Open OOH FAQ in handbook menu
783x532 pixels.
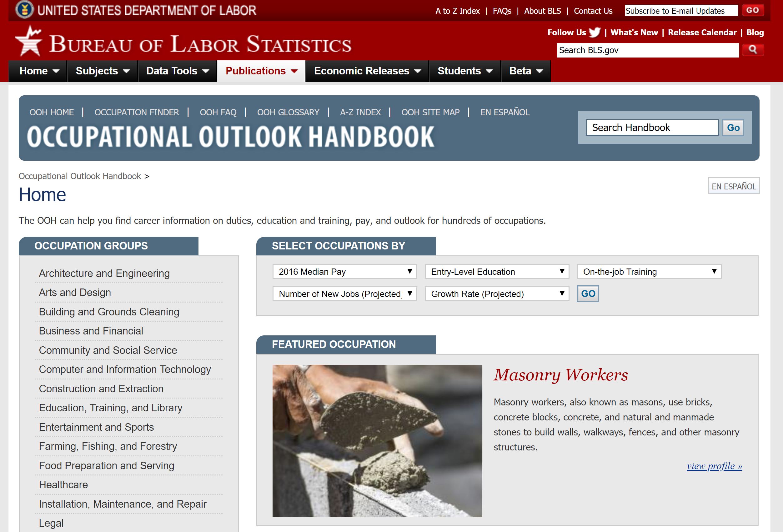218,112
